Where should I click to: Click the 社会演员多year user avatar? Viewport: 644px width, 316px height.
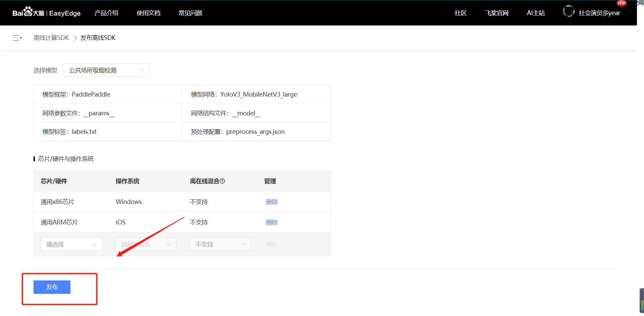coord(569,11)
